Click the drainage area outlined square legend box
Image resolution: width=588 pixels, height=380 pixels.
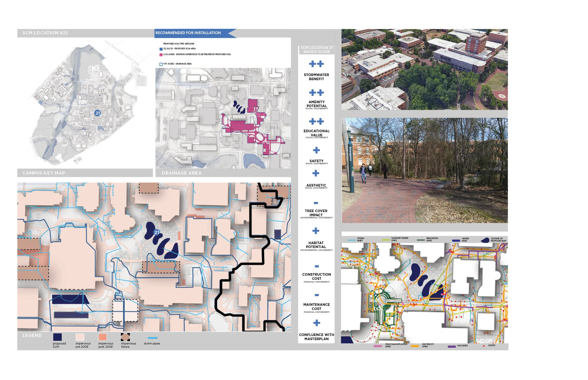click(161, 64)
